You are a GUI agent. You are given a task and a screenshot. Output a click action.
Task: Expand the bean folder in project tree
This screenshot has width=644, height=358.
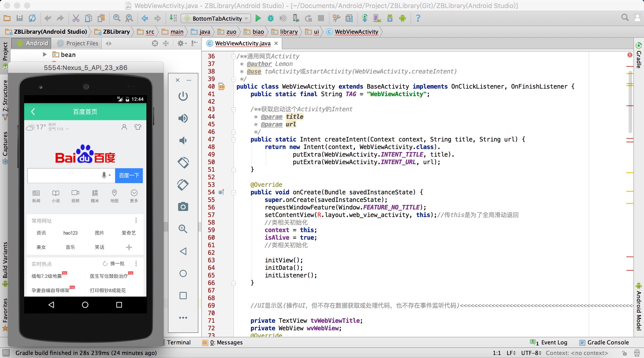(x=45, y=54)
